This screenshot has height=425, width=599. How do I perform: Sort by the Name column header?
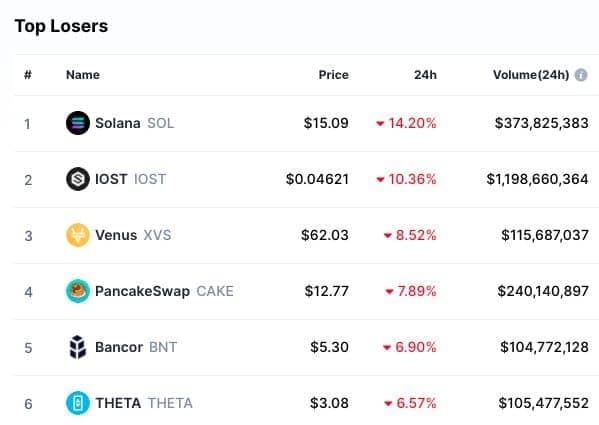83,75
